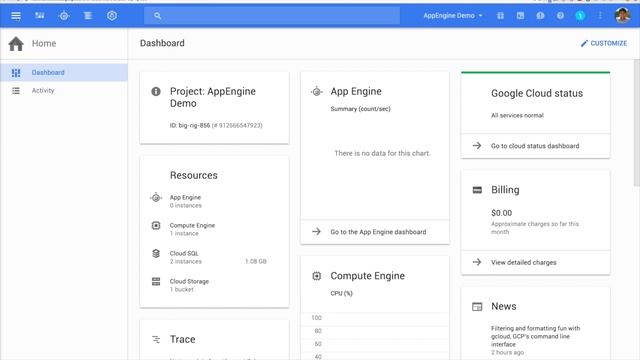Click the send feedback icon in top bar
This screenshot has width=640, height=360.
[x=540, y=16]
